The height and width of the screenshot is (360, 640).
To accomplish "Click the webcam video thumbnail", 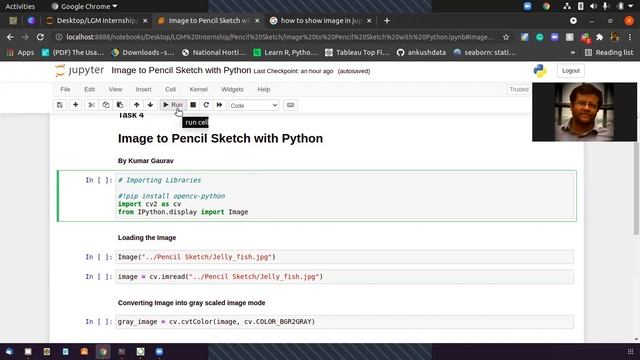I will point(584,112).
